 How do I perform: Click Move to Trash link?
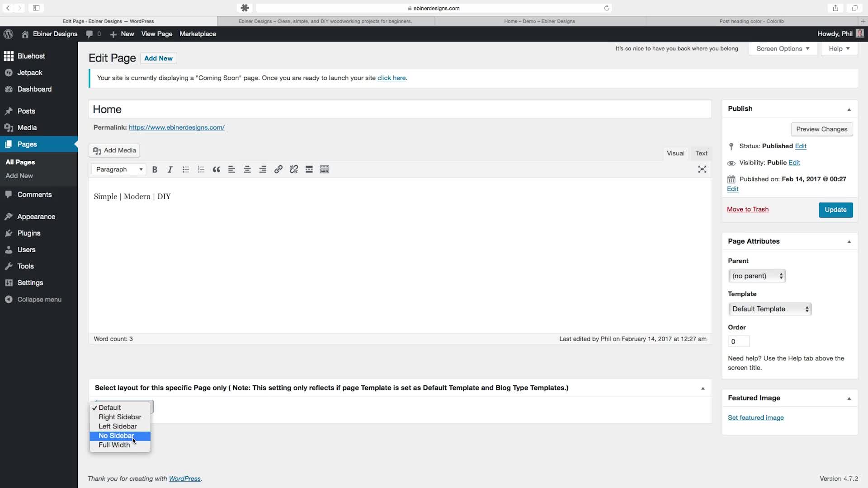tap(748, 209)
